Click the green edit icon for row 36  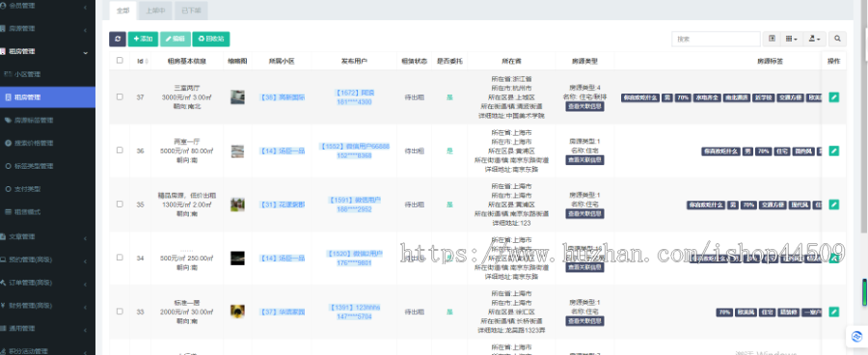click(x=833, y=150)
